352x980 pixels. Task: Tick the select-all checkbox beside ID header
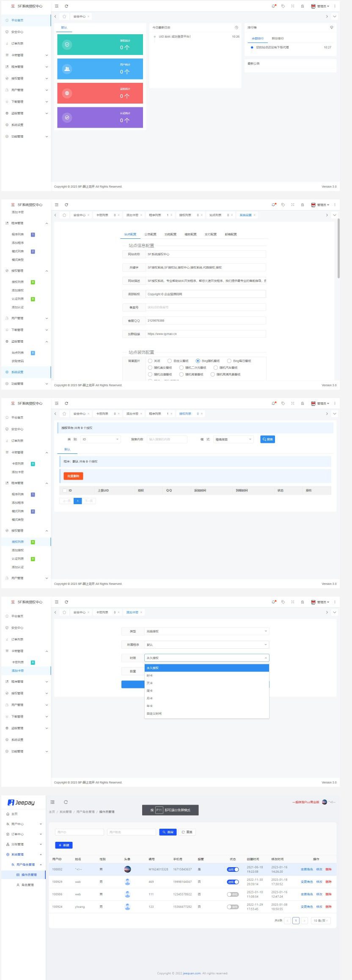click(64, 491)
